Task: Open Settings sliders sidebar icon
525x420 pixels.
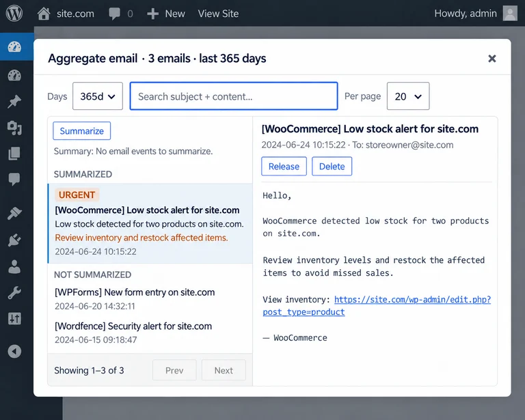Action: [x=14, y=318]
